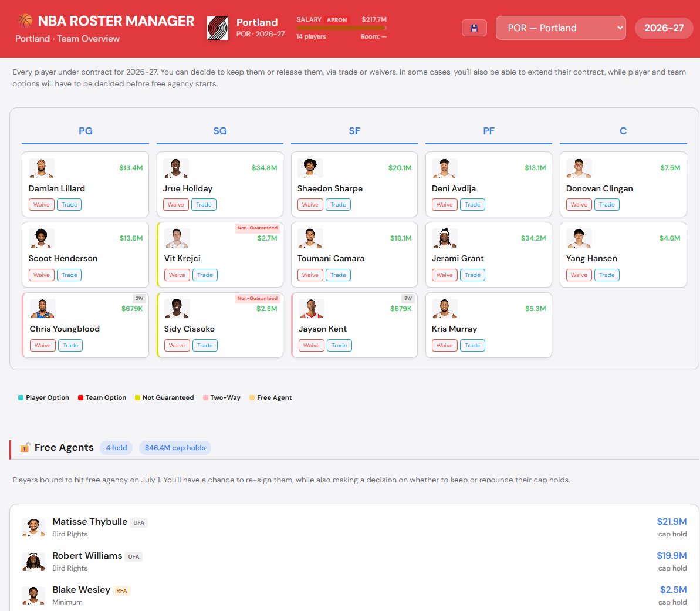
Task: Trade Deni Avdija
Action: 472,205
